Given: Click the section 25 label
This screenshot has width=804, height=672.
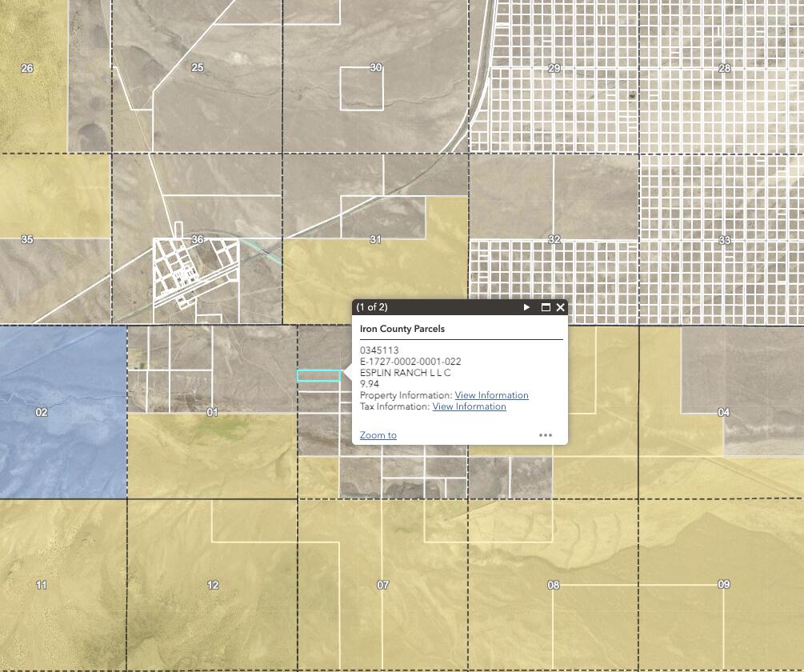Looking at the screenshot, I should point(198,68).
